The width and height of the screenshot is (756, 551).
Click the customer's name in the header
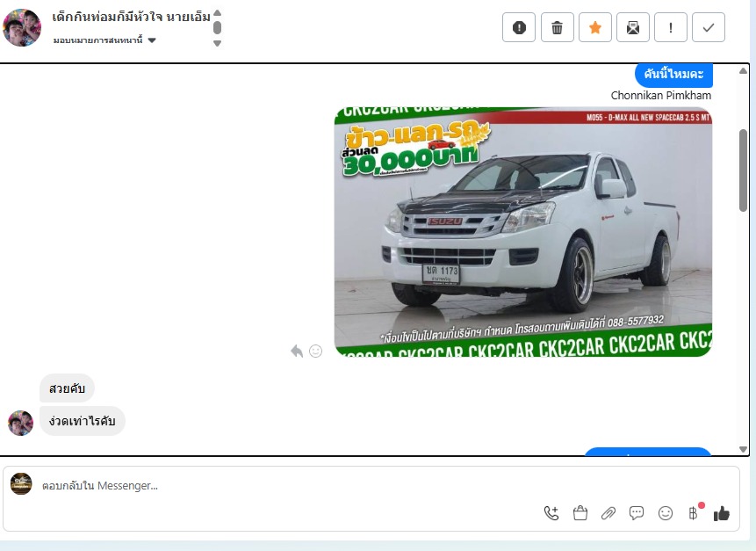pos(131,18)
